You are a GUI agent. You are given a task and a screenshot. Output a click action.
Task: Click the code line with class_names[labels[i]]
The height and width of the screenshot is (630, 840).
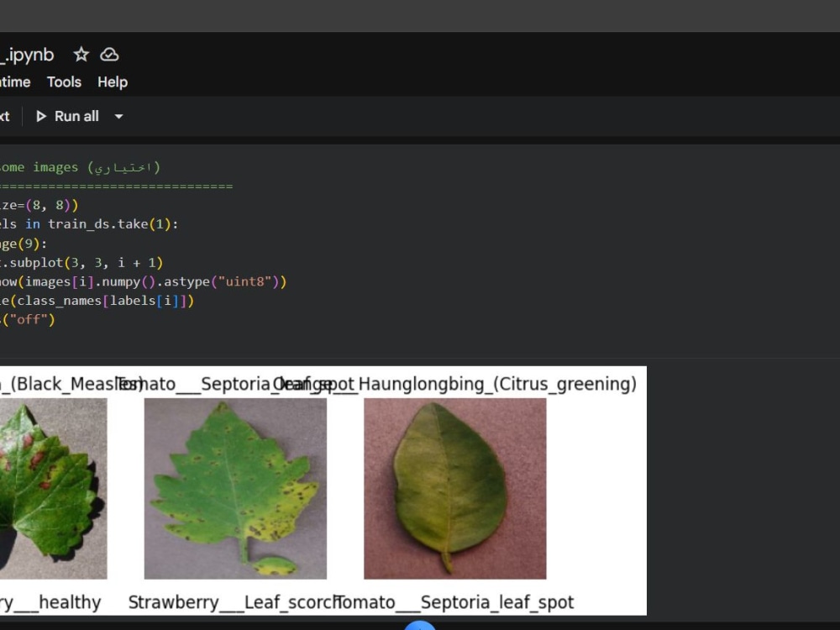(97, 301)
